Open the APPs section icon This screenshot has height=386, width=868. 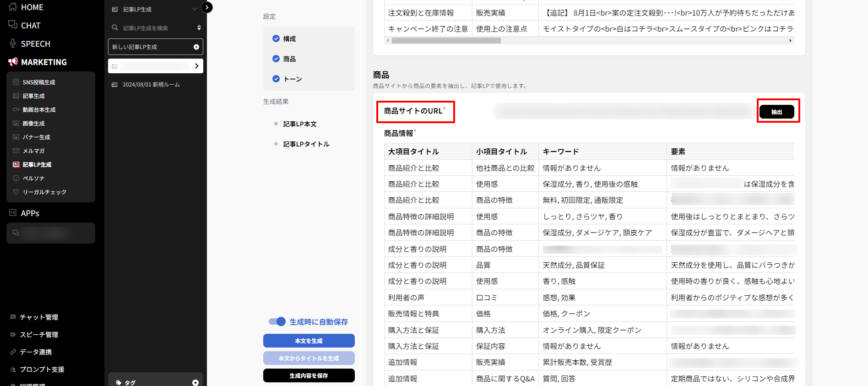click(13, 213)
